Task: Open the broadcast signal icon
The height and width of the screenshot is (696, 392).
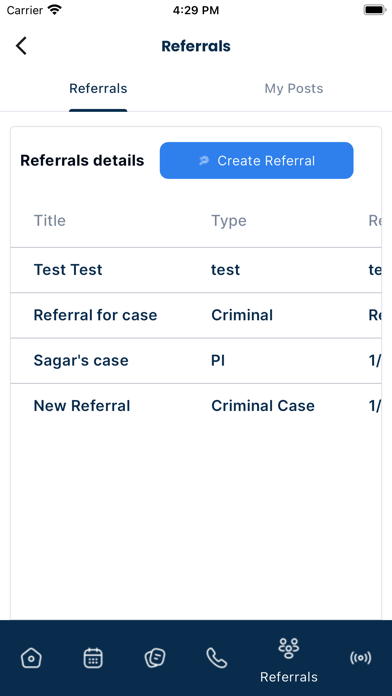Action: point(360,658)
